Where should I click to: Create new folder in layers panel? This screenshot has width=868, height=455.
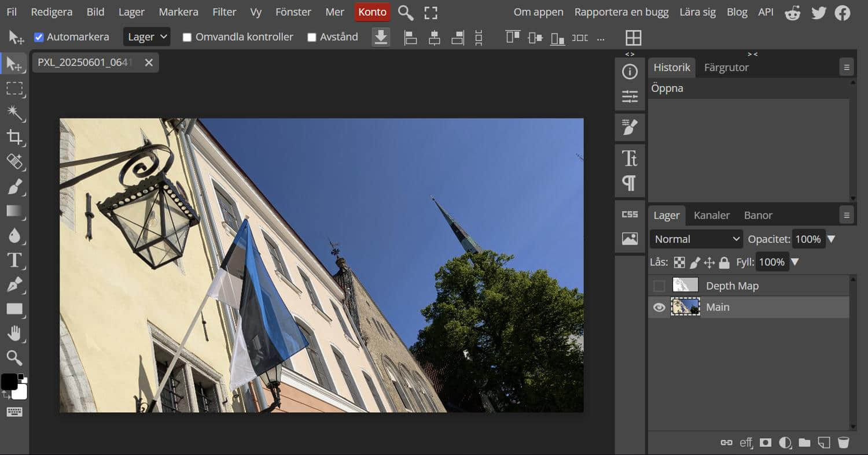[804, 442]
